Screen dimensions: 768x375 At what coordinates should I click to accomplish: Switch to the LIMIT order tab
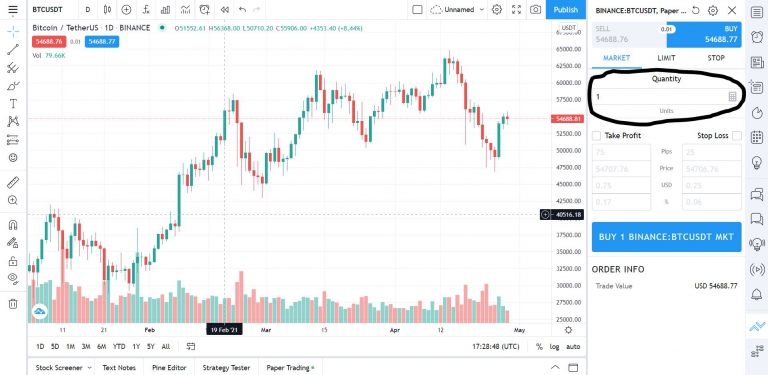click(666, 58)
